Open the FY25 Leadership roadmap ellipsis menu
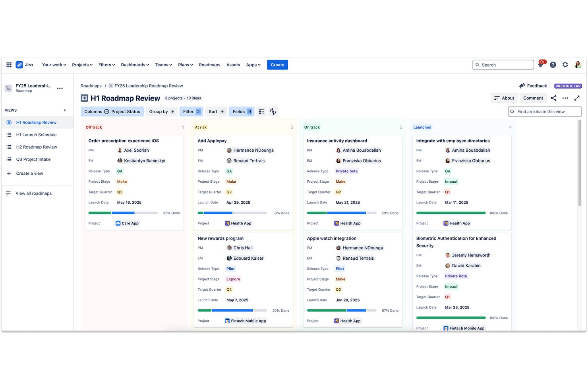 click(60, 88)
